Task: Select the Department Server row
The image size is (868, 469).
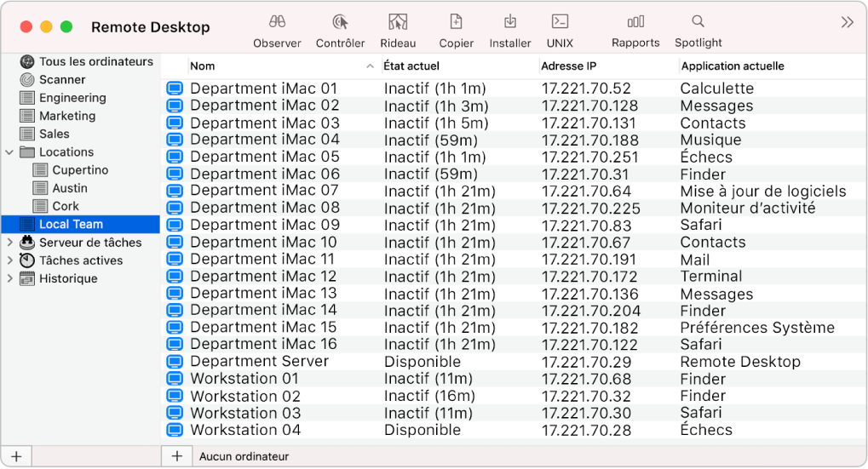Action: [259, 361]
